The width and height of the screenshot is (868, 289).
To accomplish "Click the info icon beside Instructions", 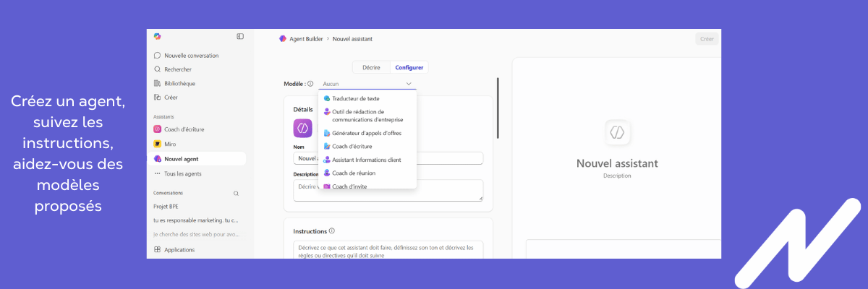I will pos(332,231).
